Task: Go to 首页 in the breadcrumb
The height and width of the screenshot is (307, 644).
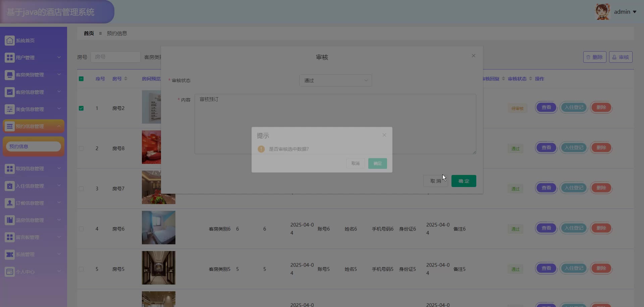Action: pos(89,33)
